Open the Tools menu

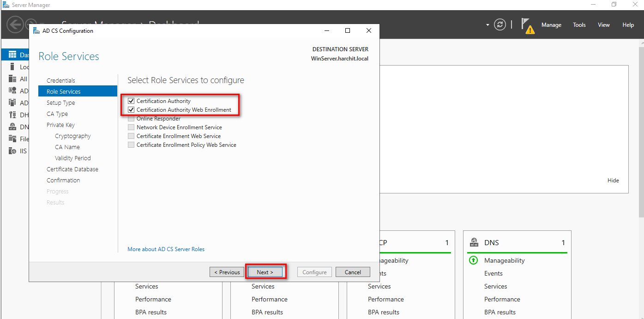579,25
